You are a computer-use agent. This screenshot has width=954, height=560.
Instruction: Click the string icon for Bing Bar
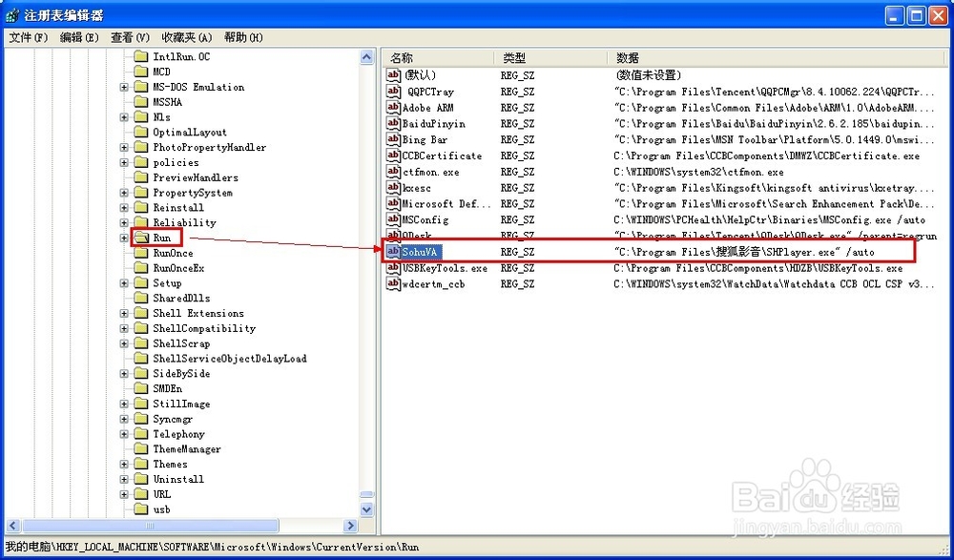(393, 139)
